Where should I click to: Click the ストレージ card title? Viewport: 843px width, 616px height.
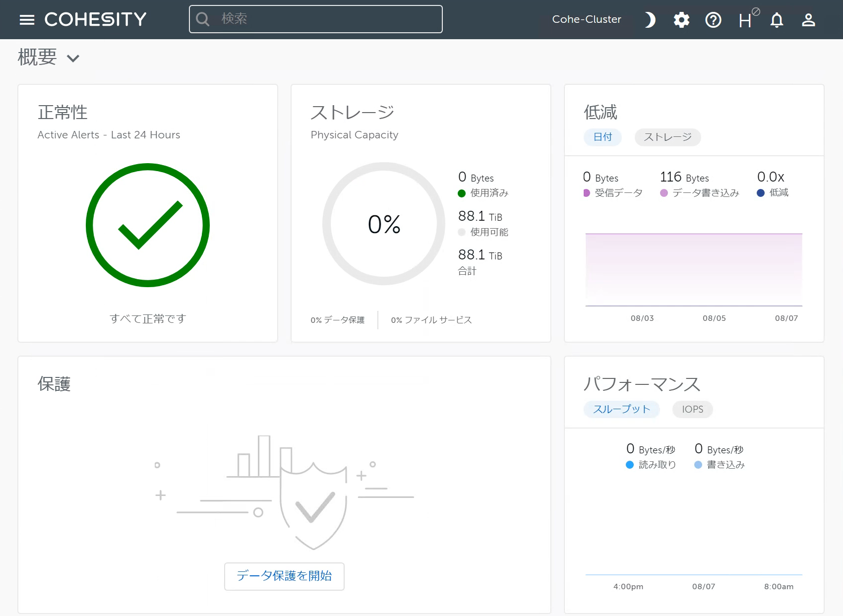click(353, 113)
